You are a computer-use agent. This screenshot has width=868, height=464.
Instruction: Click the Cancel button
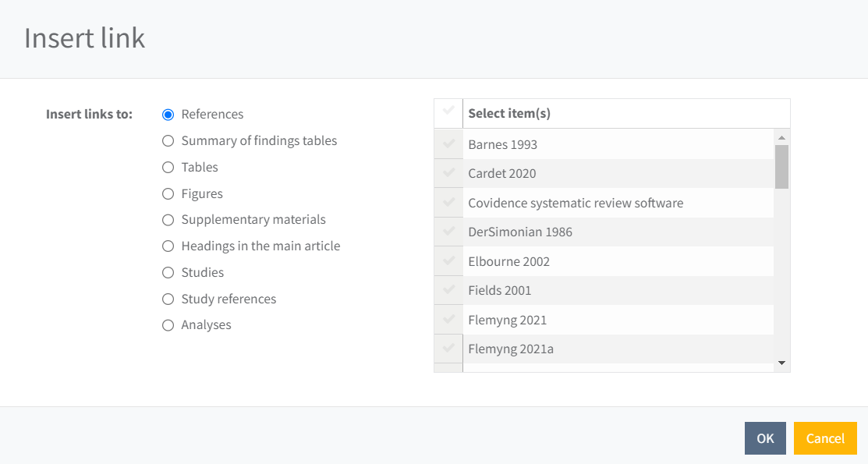pyautogui.click(x=825, y=438)
